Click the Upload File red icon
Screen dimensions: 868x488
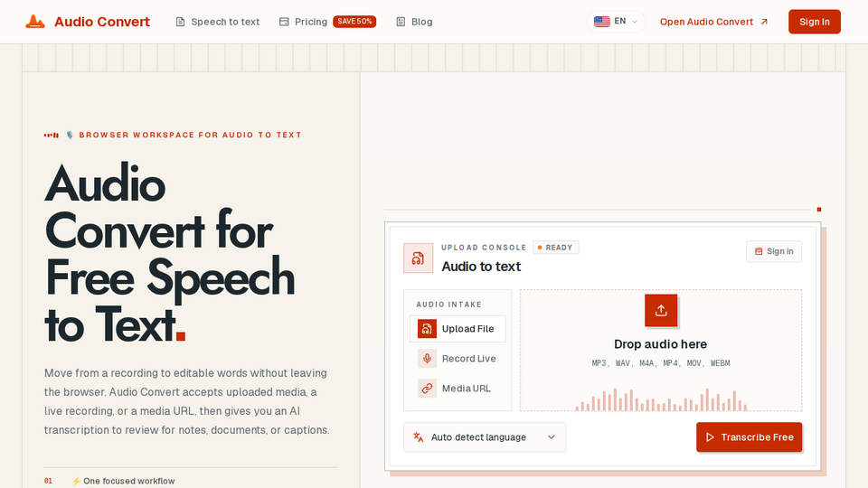[427, 329]
